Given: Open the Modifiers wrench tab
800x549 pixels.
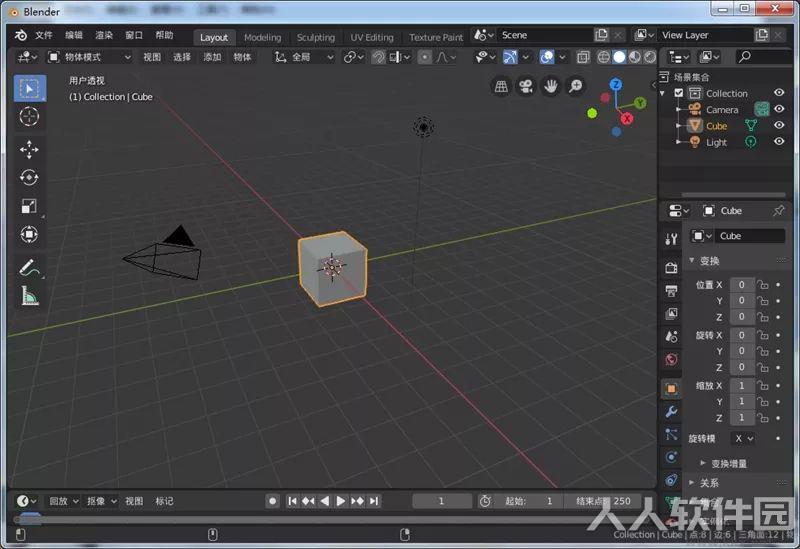Looking at the screenshot, I should click(671, 412).
